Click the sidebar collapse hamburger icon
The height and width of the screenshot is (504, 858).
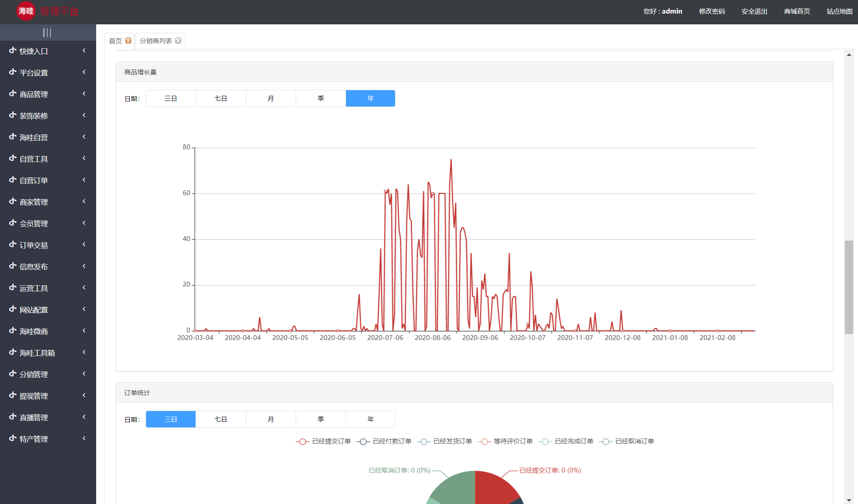coord(47,33)
